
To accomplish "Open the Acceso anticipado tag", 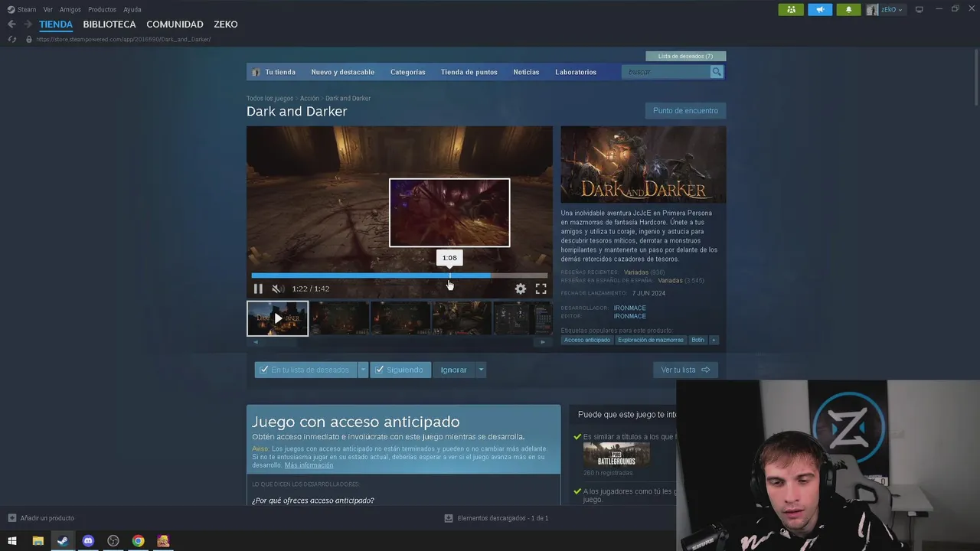I will pos(587,340).
